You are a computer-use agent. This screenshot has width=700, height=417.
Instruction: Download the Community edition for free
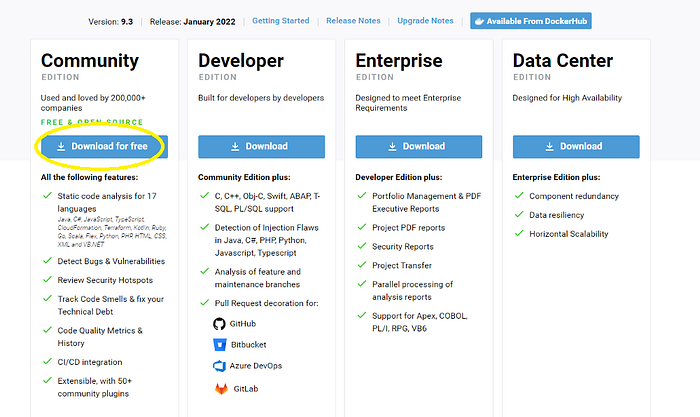click(104, 146)
